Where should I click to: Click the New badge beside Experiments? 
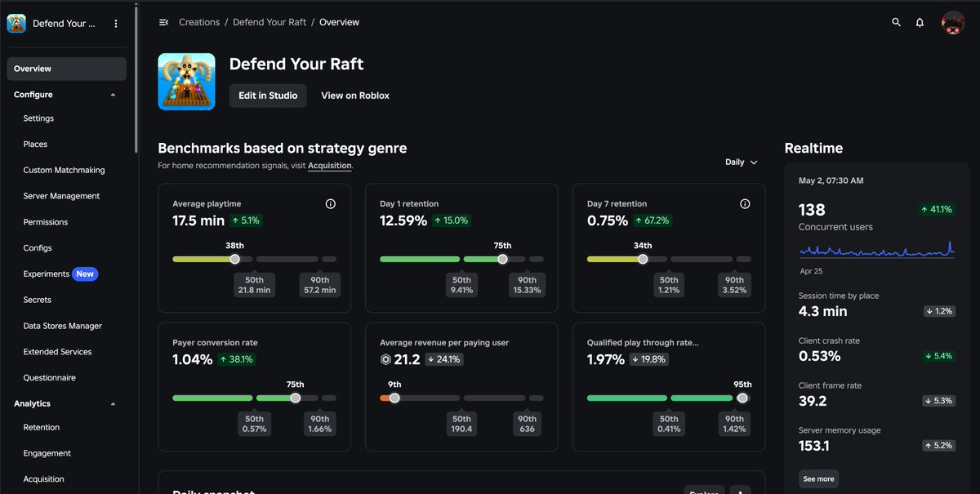click(85, 274)
